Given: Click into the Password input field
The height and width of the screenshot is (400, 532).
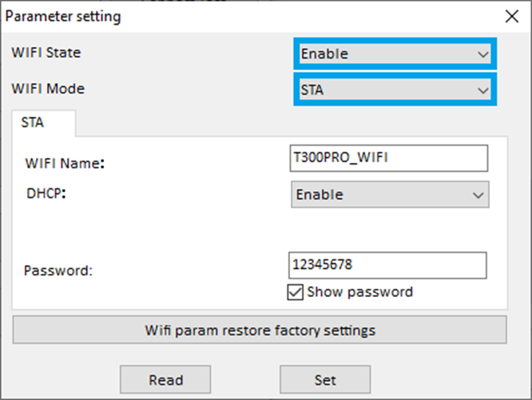Looking at the screenshot, I should tap(387, 265).
